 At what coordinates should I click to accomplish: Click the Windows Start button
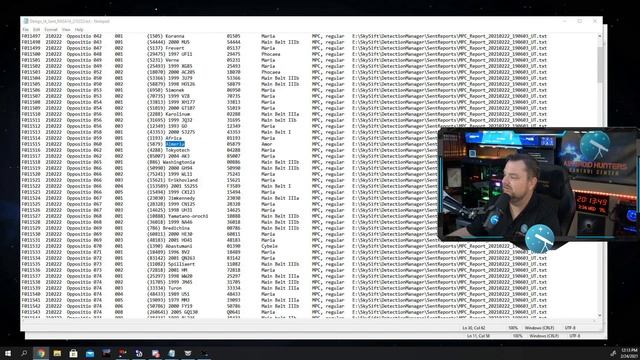8,353
